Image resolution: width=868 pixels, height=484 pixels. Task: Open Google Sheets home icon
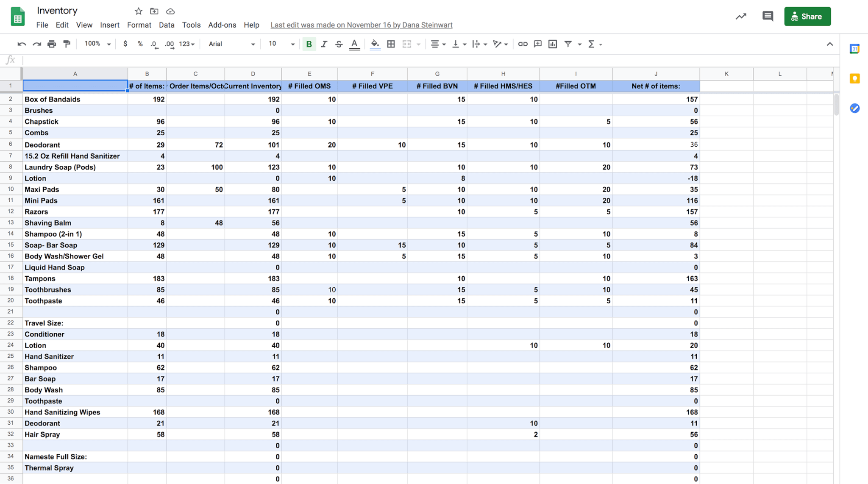(x=17, y=17)
